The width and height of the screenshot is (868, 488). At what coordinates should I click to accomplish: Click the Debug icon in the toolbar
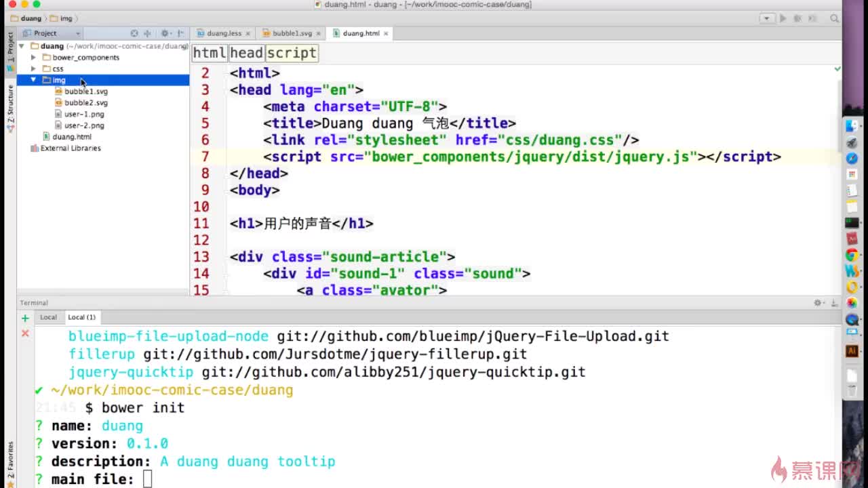(x=797, y=18)
